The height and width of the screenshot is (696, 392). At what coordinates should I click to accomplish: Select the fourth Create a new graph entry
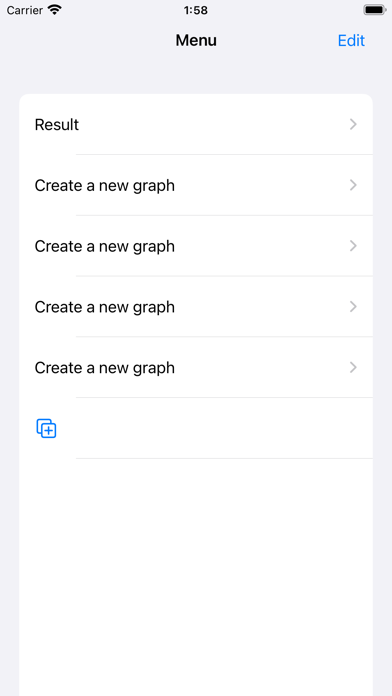196,368
